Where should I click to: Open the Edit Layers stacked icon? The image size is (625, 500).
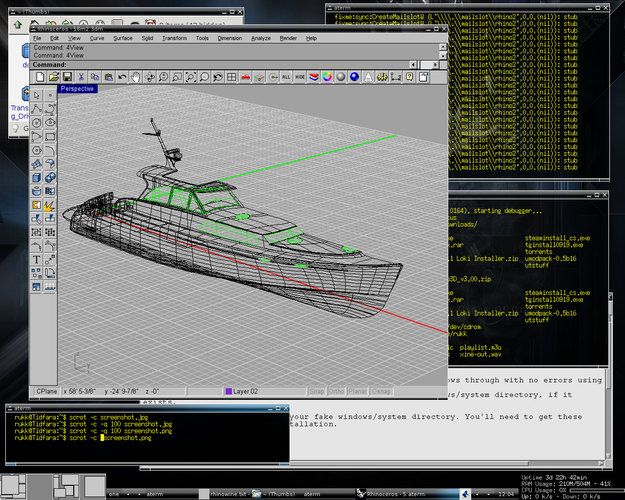point(314,77)
